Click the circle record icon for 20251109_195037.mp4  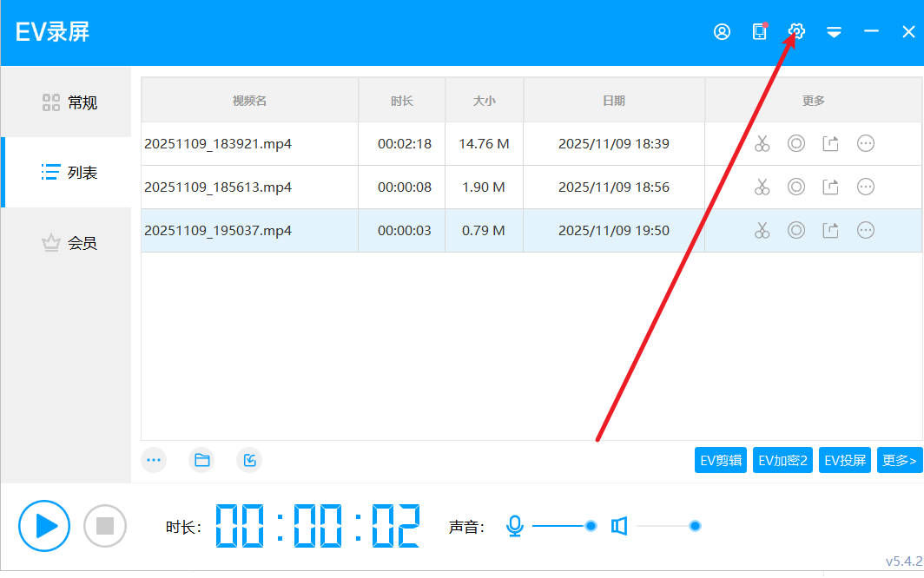(796, 231)
